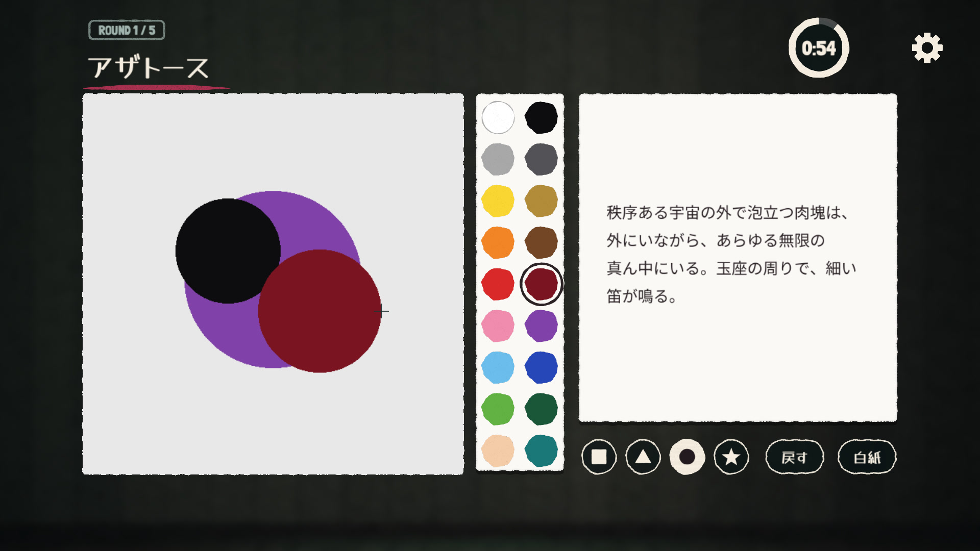Click the description line ending 笛が鳴る。
This screenshot has width=980, height=551.
pyautogui.click(x=642, y=296)
